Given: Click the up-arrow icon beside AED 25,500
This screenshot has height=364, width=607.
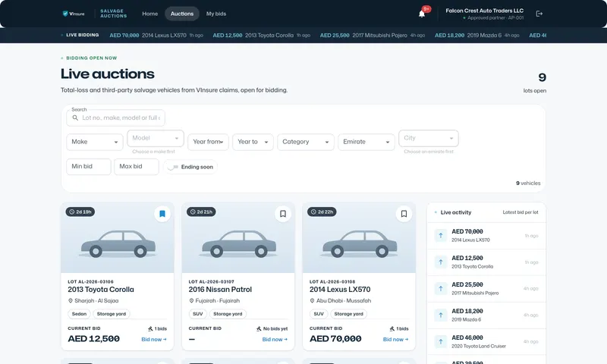Looking at the screenshot, I should [x=441, y=288].
